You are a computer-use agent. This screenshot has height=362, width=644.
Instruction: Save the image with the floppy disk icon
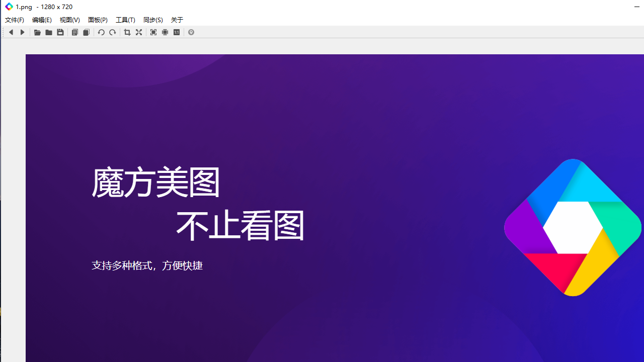click(60, 32)
